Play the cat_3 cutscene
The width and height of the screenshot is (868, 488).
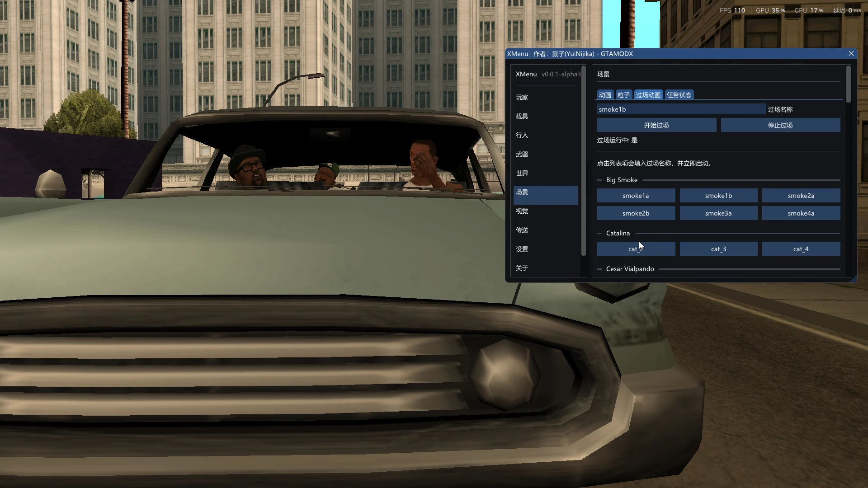[718, 249]
